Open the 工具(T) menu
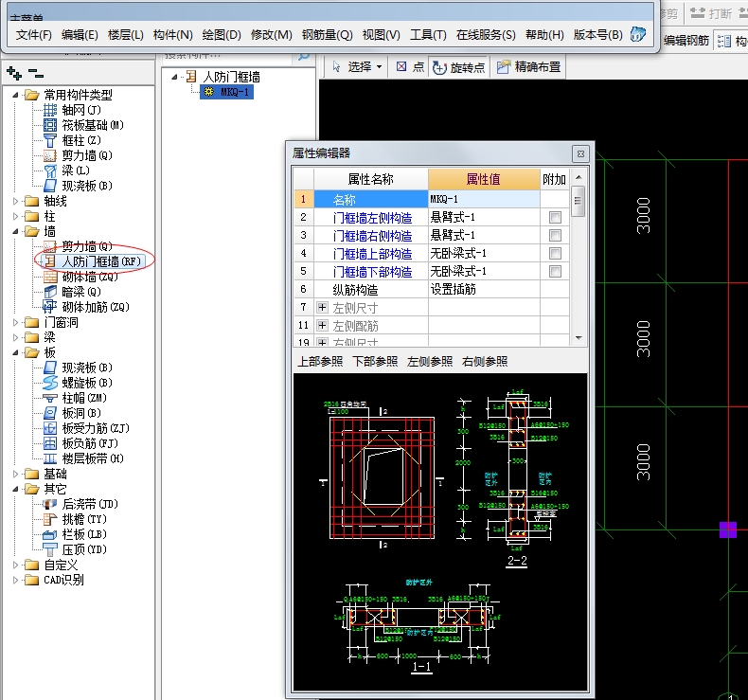748x700 pixels. tap(428, 35)
